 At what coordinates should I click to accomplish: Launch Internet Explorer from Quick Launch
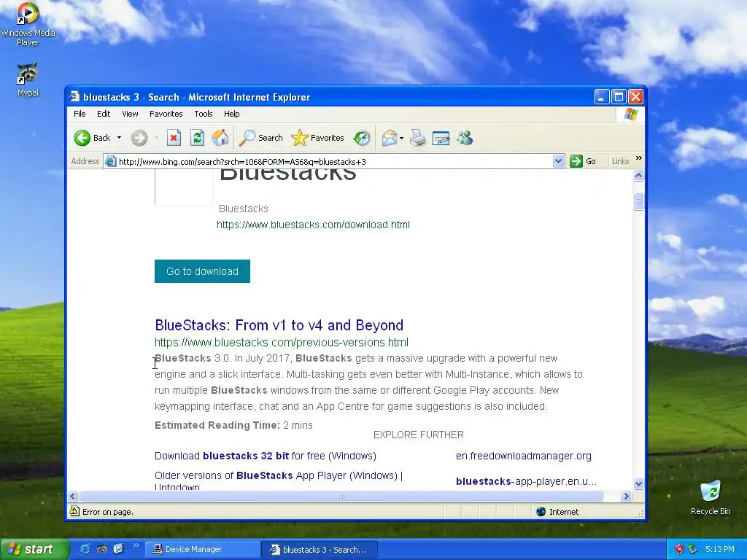click(85, 549)
